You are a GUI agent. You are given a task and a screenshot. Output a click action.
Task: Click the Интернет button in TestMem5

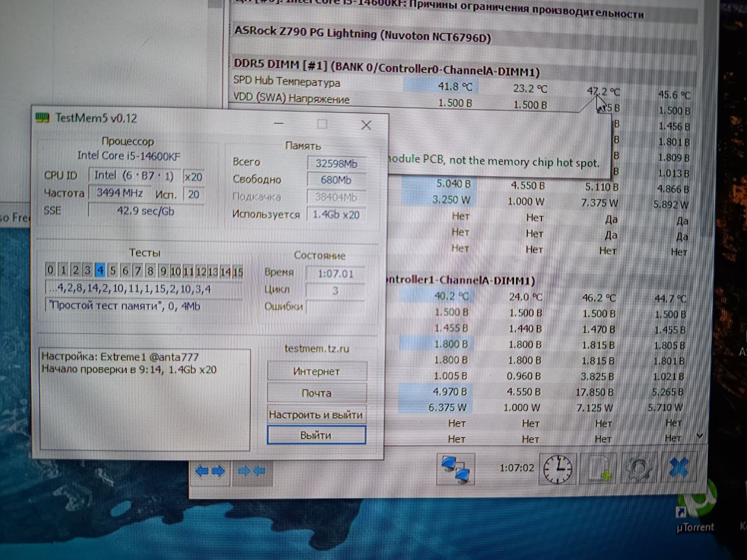point(317,372)
